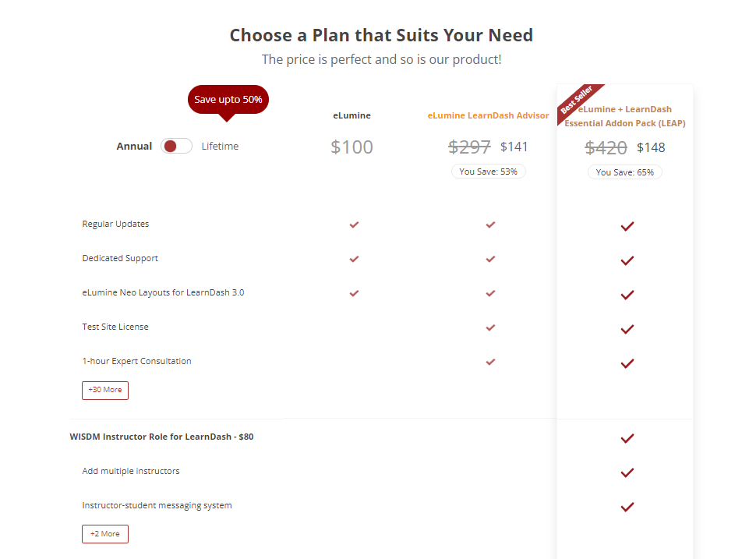Toggle the Annual/Lifetime billing switch
The image size is (756, 559).
(x=176, y=146)
